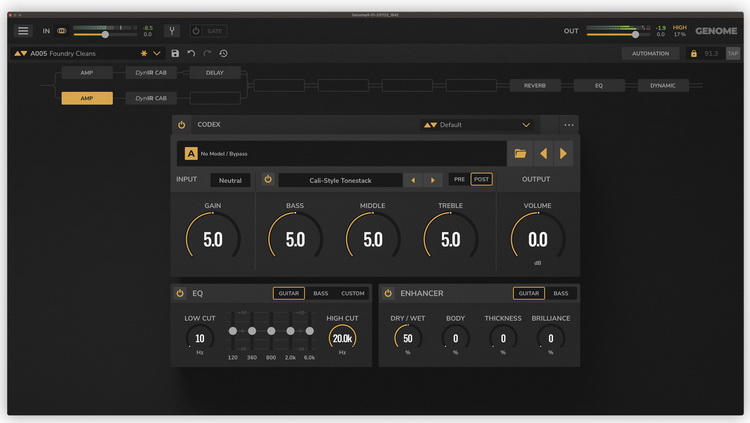The height and width of the screenshot is (423, 750).
Task: Toggle the ENHANCER power button
Action: point(388,293)
